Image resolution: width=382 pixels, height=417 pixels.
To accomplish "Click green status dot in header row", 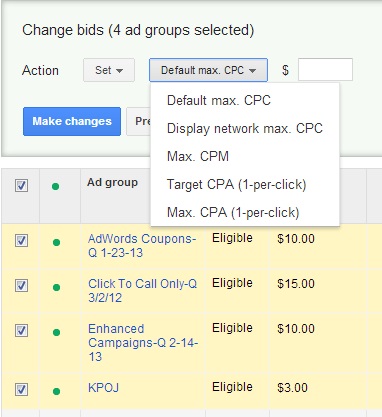I will pos(56,186).
